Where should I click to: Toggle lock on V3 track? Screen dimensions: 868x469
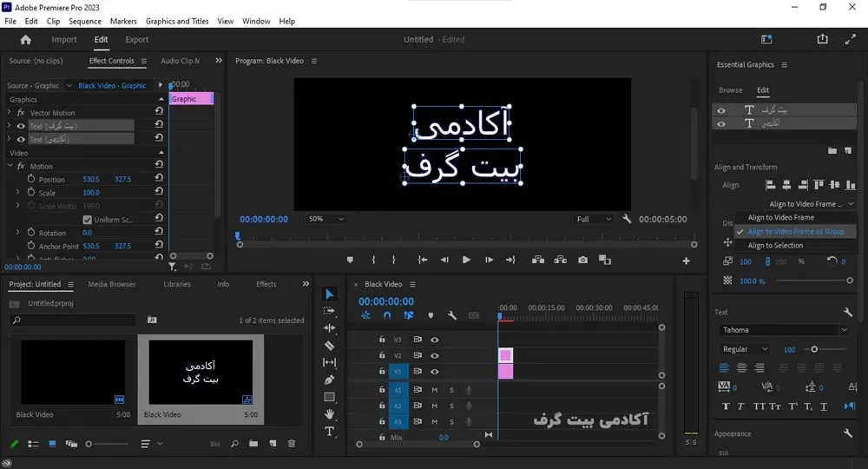coord(382,340)
